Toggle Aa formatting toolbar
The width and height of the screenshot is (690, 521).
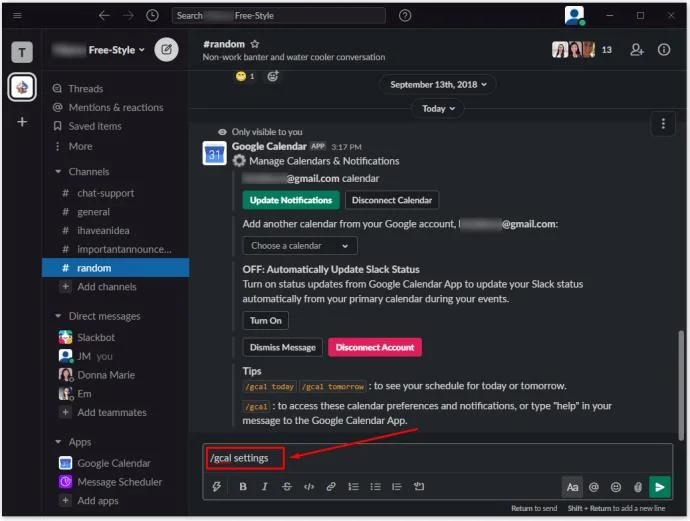pyautogui.click(x=572, y=487)
